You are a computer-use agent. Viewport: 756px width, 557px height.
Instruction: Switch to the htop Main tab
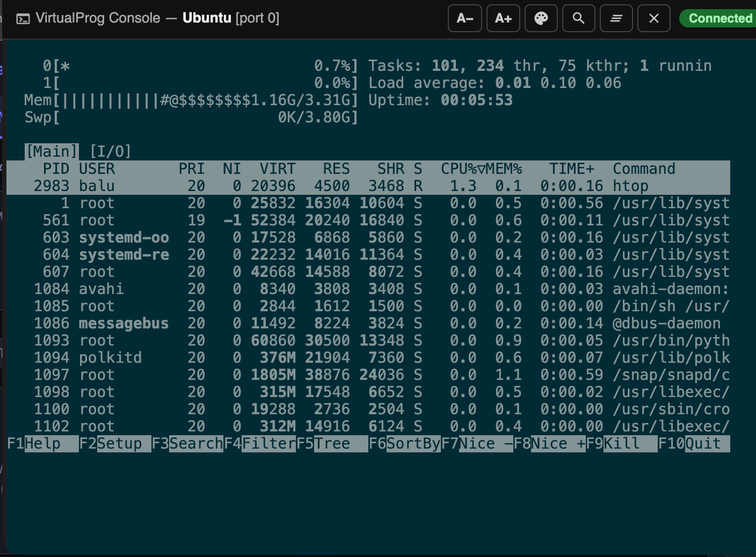[x=52, y=151]
